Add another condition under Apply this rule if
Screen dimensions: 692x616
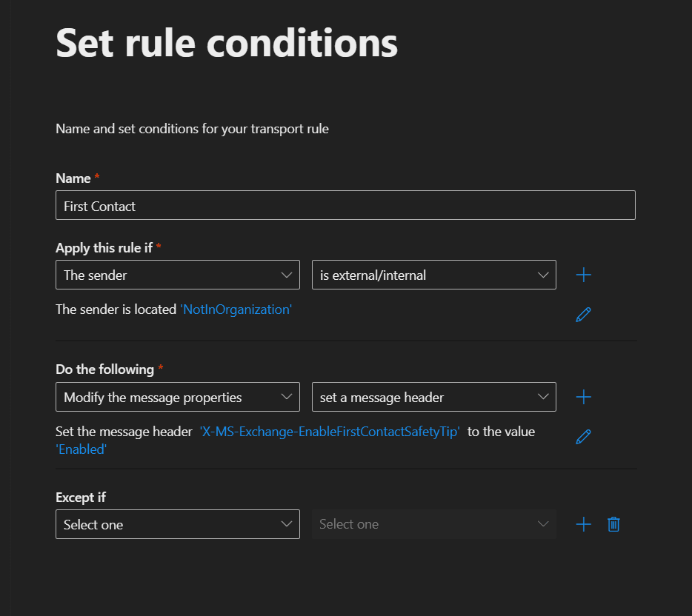tap(584, 275)
